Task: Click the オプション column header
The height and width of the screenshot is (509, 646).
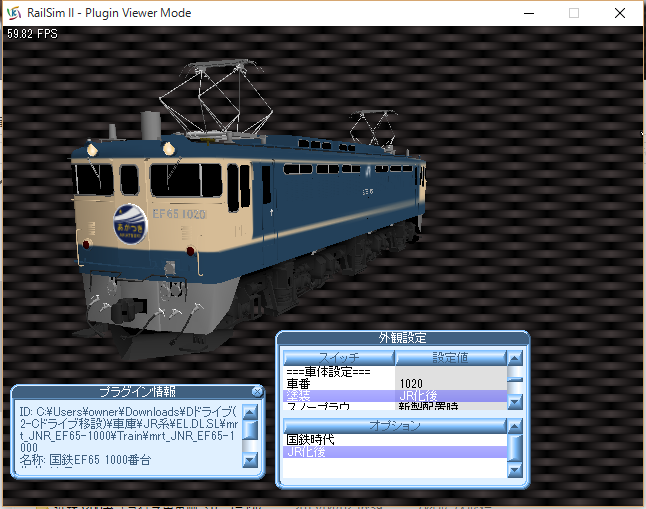Action: (394, 426)
